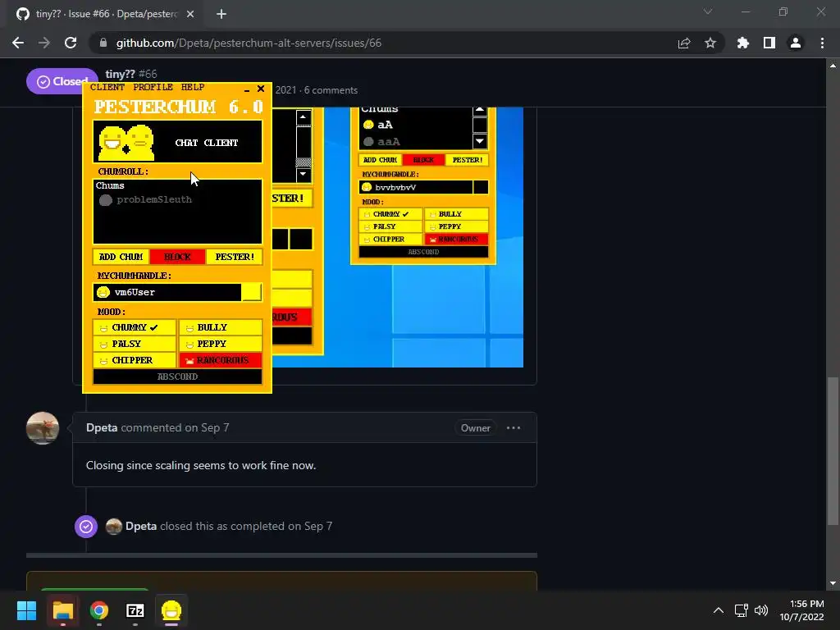Share this page via share icon
840x630 pixels.
[x=684, y=43]
